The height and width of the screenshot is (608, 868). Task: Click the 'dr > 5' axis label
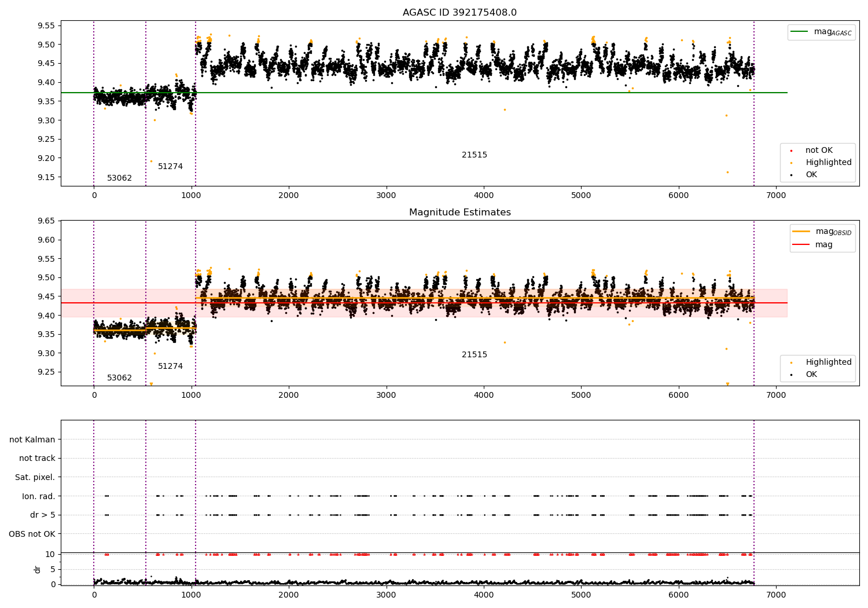pos(43,515)
